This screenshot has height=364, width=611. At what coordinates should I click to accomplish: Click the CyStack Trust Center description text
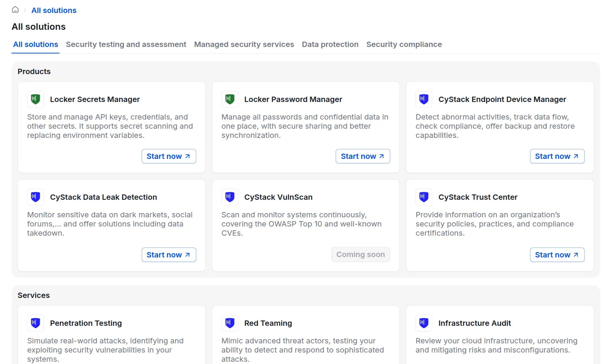pyautogui.click(x=495, y=224)
